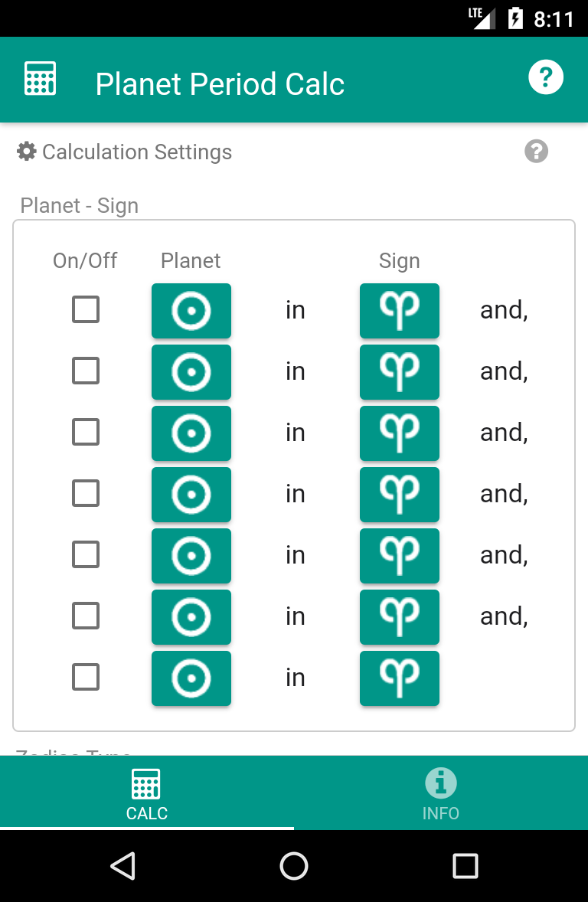
Task: Switch to the INFO tab
Action: point(440,792)
